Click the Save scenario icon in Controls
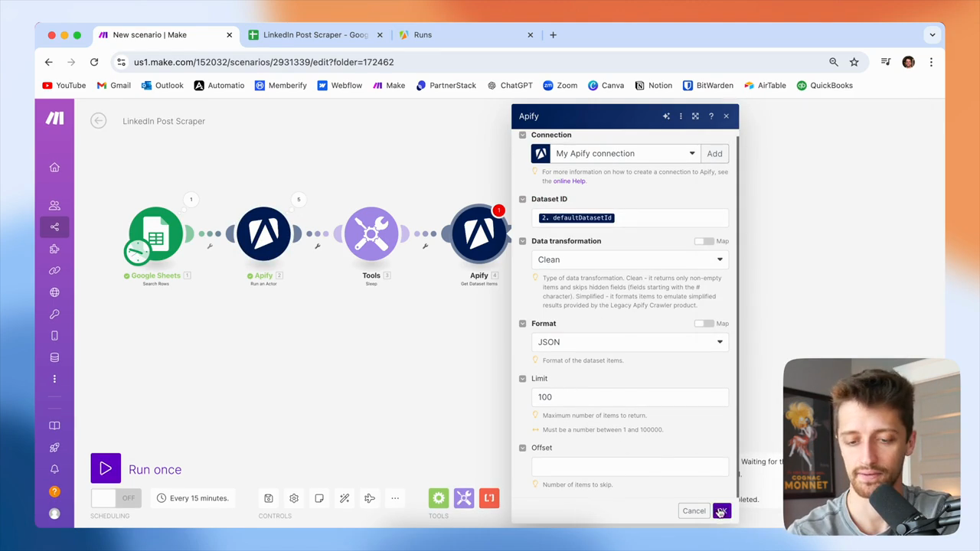This screenshot has height=551, width=980. point(269,498)
